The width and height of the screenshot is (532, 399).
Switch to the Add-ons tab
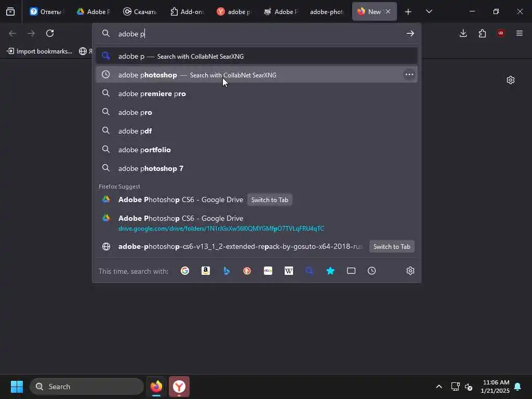(187, 11)
